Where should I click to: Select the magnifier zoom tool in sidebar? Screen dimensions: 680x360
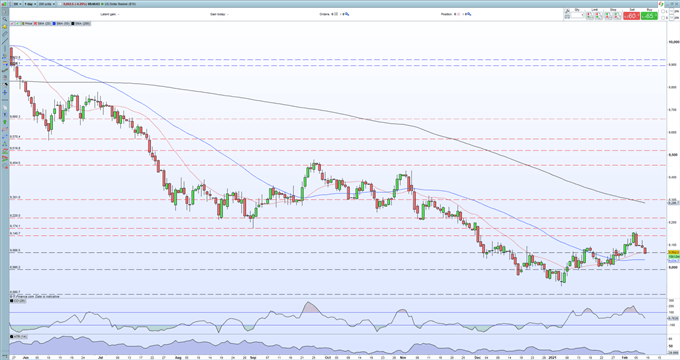(x=5, y=19)
